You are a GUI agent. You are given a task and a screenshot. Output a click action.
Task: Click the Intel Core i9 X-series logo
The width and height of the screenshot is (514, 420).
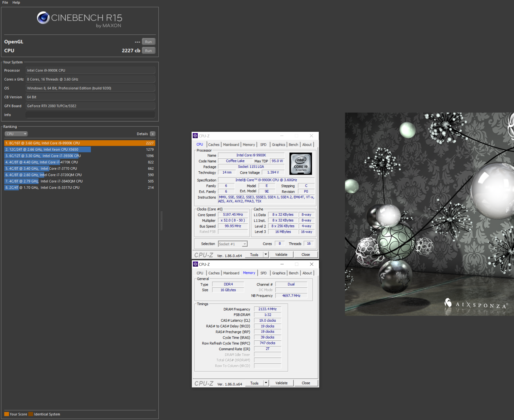tap(301, 164)
